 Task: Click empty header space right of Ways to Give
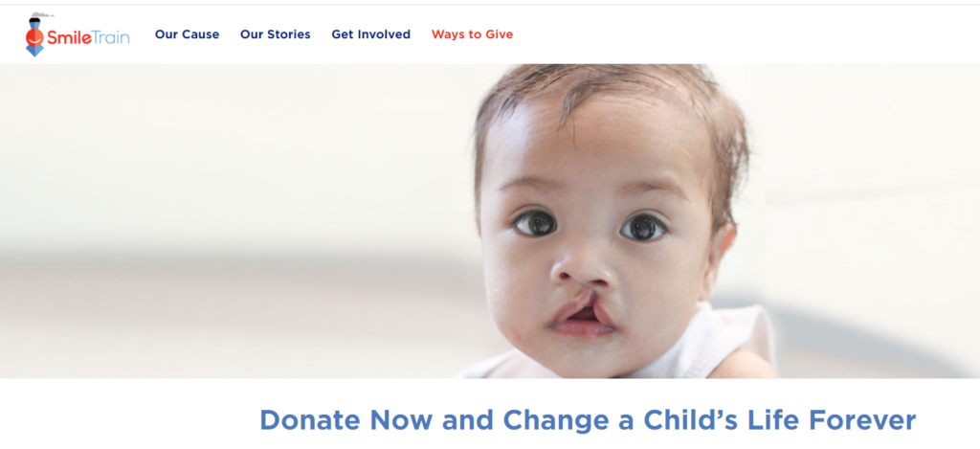click(x=744, y=34)
